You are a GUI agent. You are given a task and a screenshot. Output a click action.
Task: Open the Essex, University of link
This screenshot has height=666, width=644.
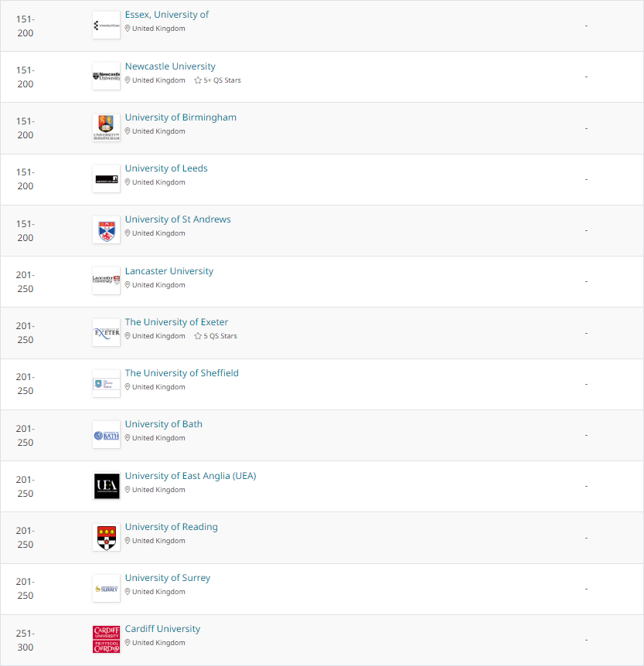(x=167, y=15)
